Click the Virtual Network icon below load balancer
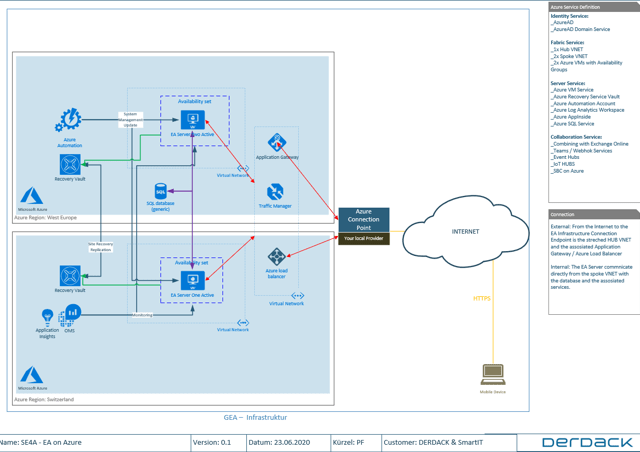This screenshot has height=452, width=640. click(298, 296)
